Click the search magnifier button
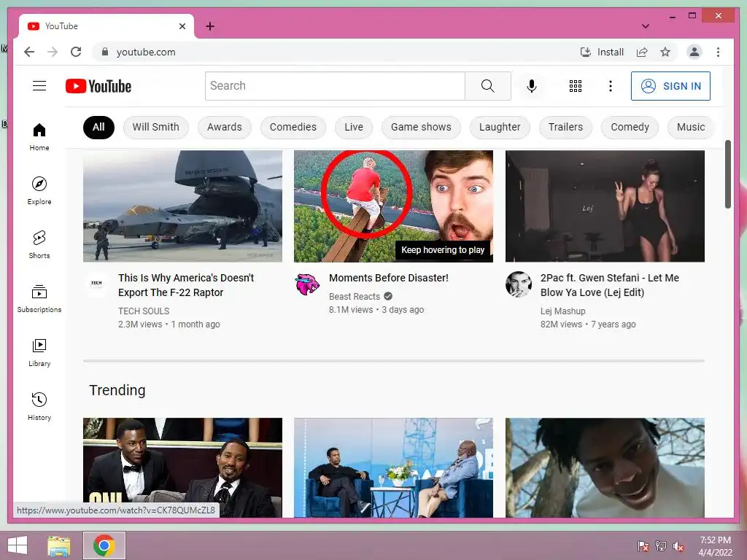Screen dimensions: 747x560 coord(488,86)
